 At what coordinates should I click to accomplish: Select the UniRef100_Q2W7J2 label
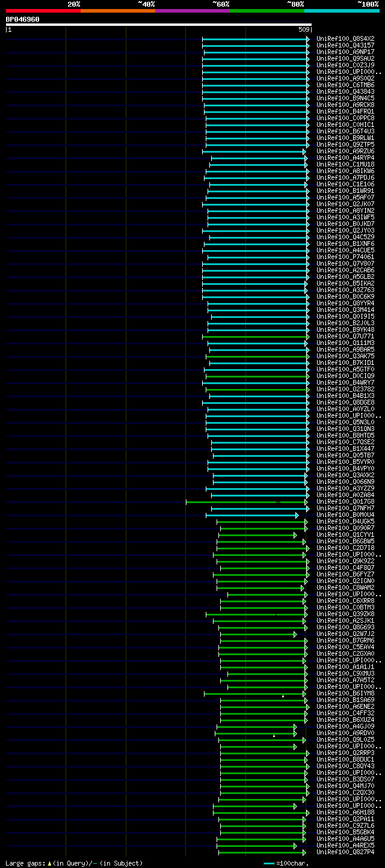(x=346, y=634)
